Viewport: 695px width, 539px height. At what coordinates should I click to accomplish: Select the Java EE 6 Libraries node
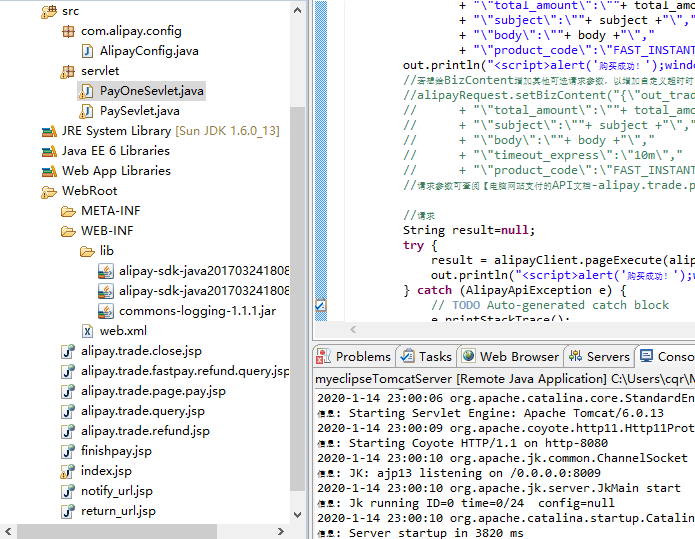pos(116,151)
